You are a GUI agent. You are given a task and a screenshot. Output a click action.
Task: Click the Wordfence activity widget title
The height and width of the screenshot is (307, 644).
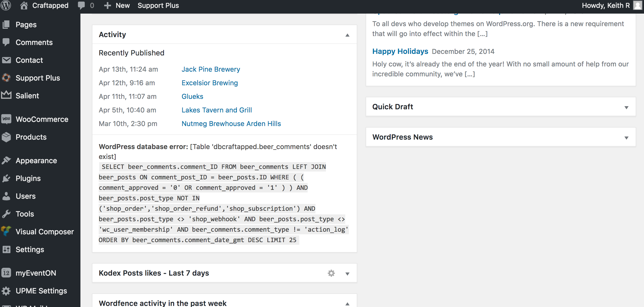[x=162, y=303]
